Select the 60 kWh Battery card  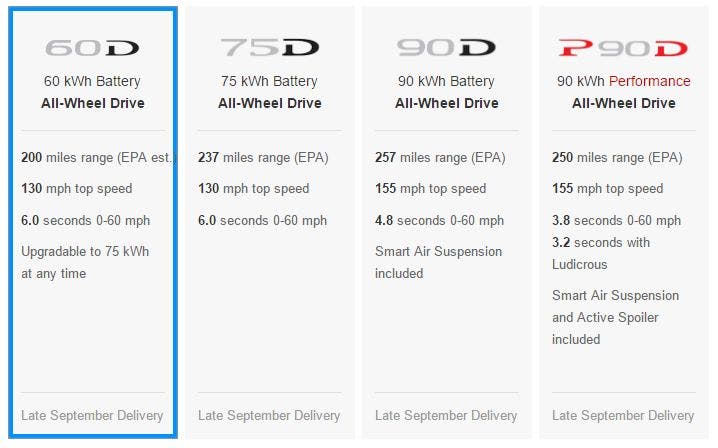(93, 222)
